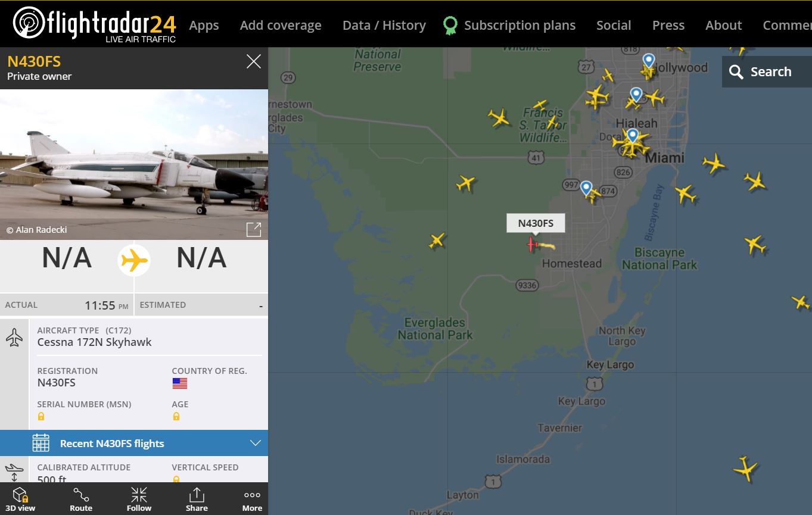Image resolution: width=812 pixels, height=515 pixels.
Task: Open the Data / History menu
Action: tap(384, 25)
